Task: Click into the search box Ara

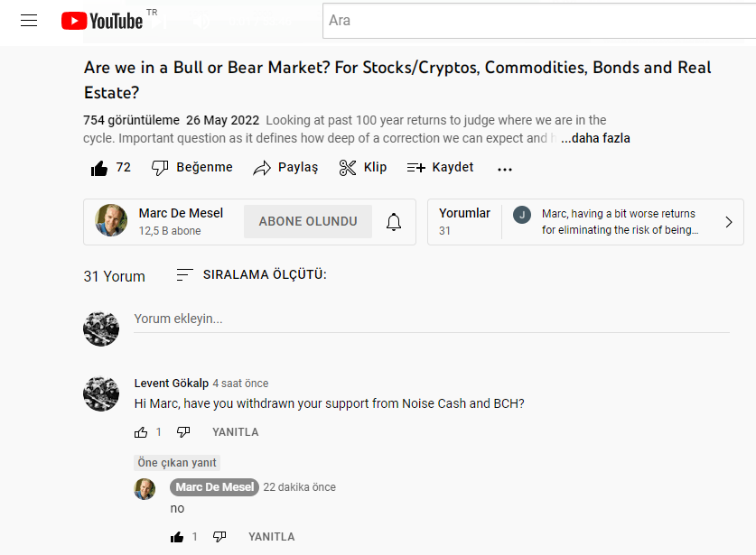Action: tap(539, 21)
